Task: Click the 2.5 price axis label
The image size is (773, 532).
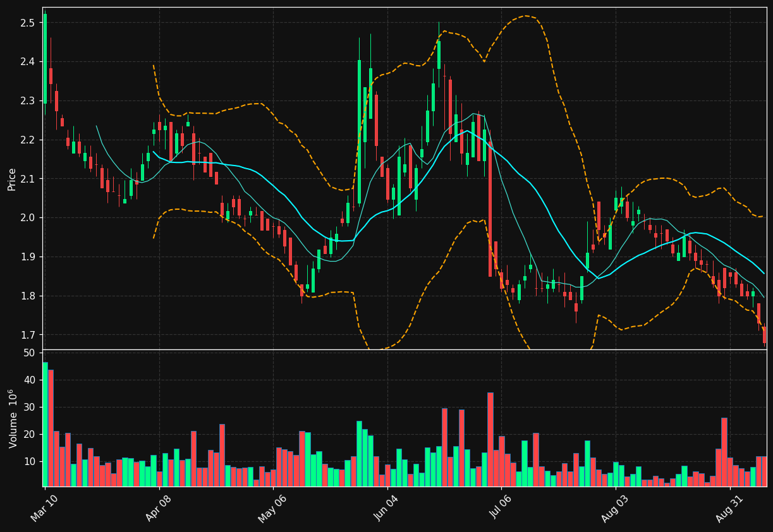Action: (28, 23)
